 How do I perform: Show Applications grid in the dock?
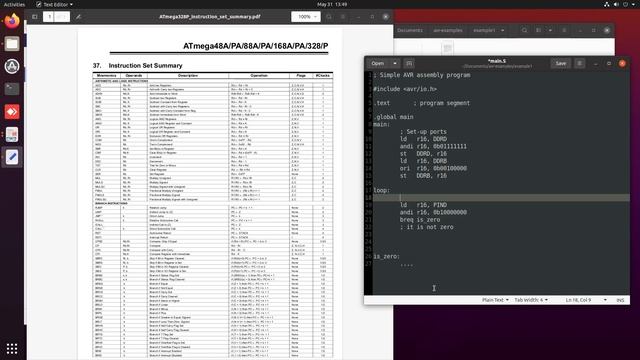click(x=12, y=348)
